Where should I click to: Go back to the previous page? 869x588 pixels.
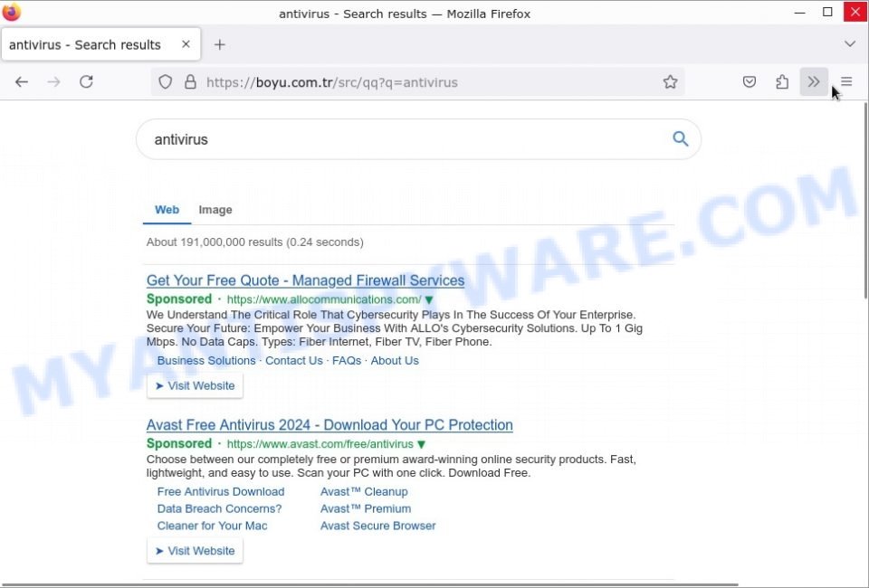22,82
